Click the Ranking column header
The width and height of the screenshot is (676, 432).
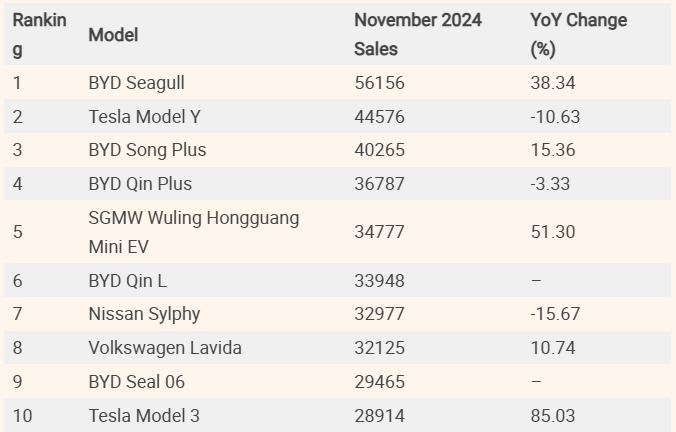39,34
